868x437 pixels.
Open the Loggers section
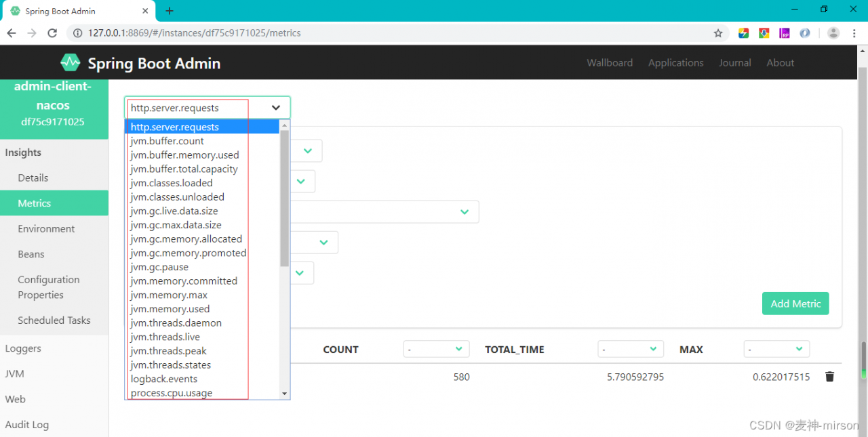[54, 348]
